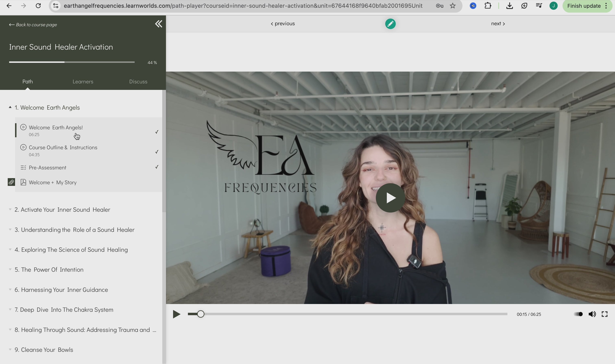
Task: Expand section 7 Deep Dive Into Chakra System
Action: (x=64, y=310)
